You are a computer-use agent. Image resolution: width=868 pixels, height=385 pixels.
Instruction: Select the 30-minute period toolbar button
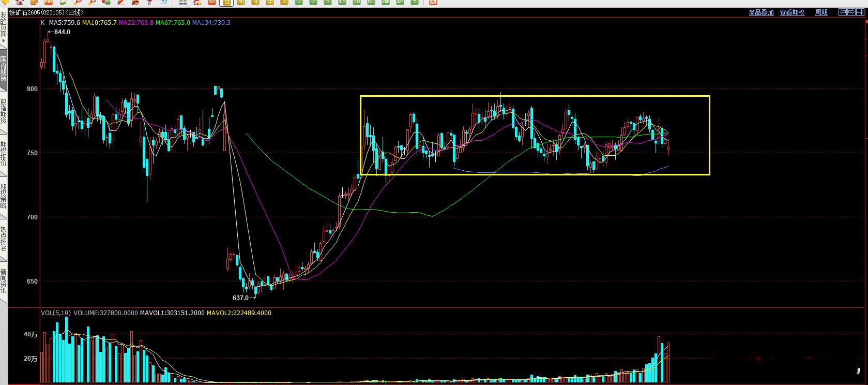point(357,2)
